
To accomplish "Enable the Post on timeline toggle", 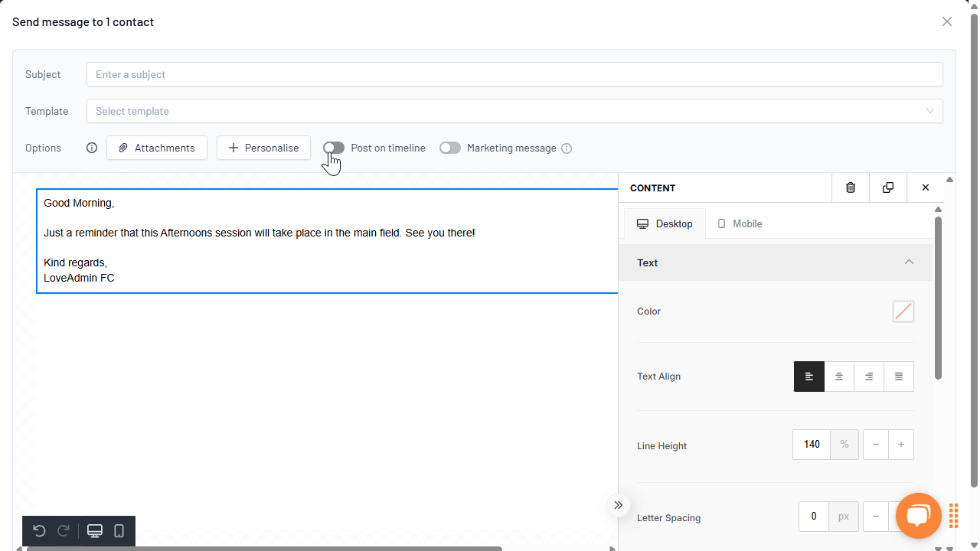I will click(x=334, y=148).
